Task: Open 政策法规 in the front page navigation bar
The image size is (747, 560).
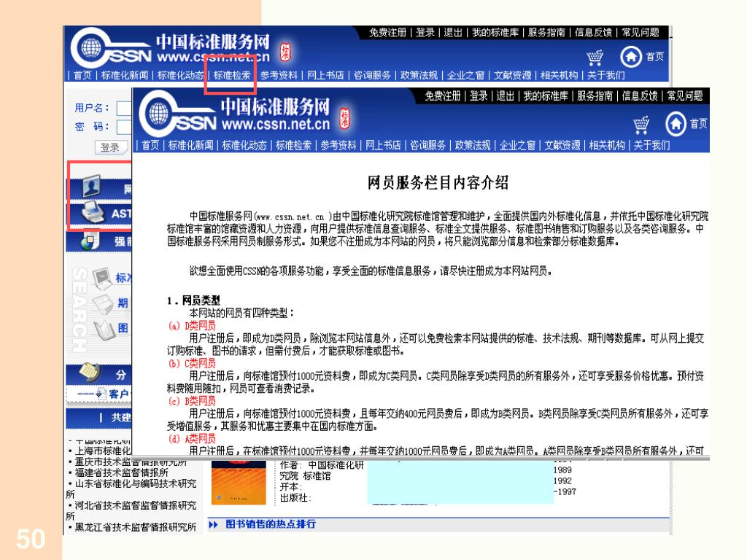Action: pos(473,145)
